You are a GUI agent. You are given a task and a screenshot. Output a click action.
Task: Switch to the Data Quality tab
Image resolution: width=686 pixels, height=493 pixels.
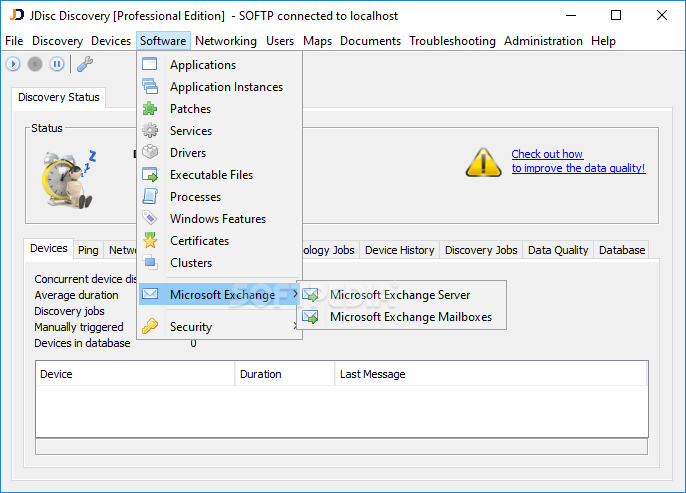(x=558, y=250)
